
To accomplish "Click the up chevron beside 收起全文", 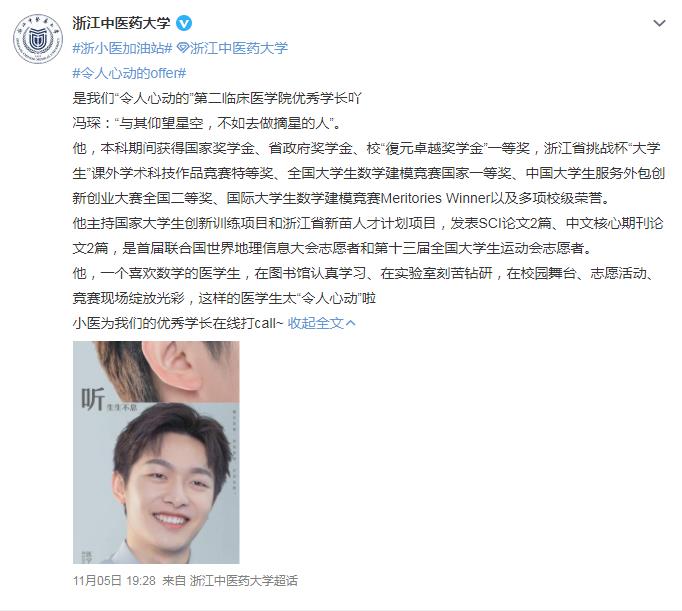I will pos(350,323).
